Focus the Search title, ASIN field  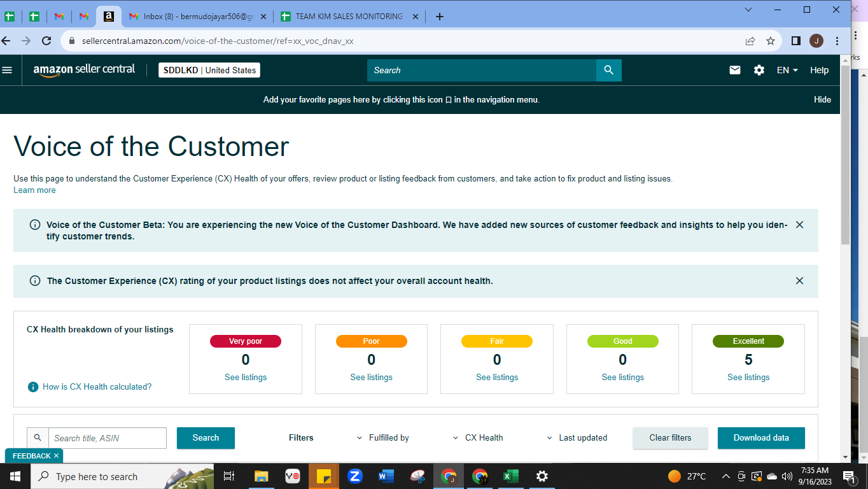pos(108,438)
